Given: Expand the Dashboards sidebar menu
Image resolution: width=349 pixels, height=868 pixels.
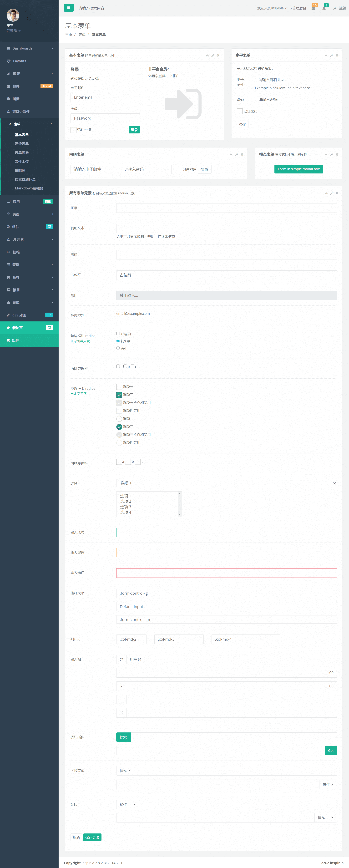Looking at the screenshot, I should tap(29, 48).
